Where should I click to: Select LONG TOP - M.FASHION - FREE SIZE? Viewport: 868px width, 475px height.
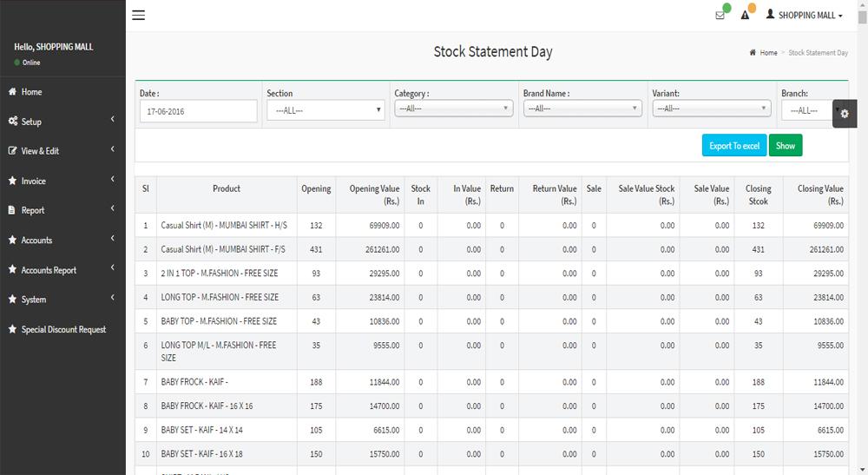220,297
